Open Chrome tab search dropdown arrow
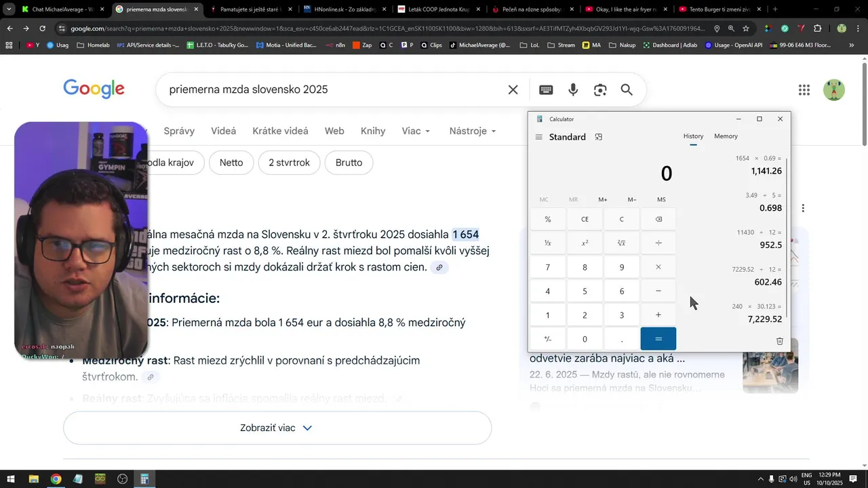The height and width of the screenshot is (488, 868). (9, 9)
